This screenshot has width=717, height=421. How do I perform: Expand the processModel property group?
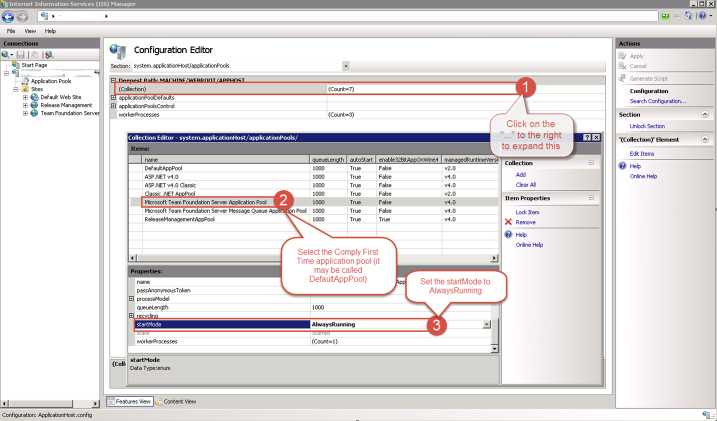131,298
